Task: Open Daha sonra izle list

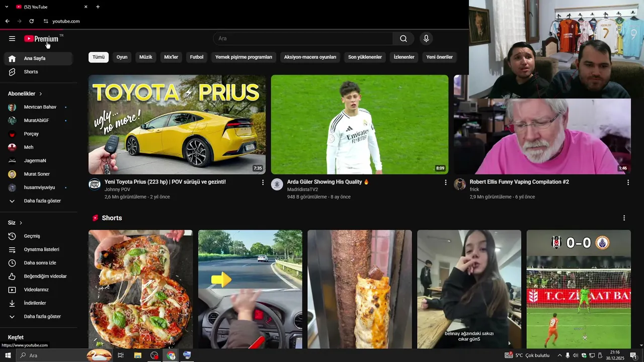Action: click(x=38, y=263)
